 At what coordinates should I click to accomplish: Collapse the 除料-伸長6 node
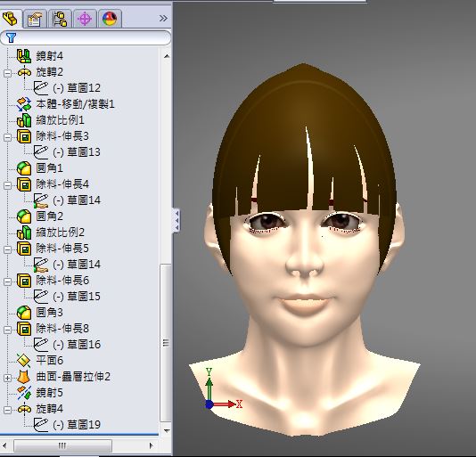(x=8, y=282)
